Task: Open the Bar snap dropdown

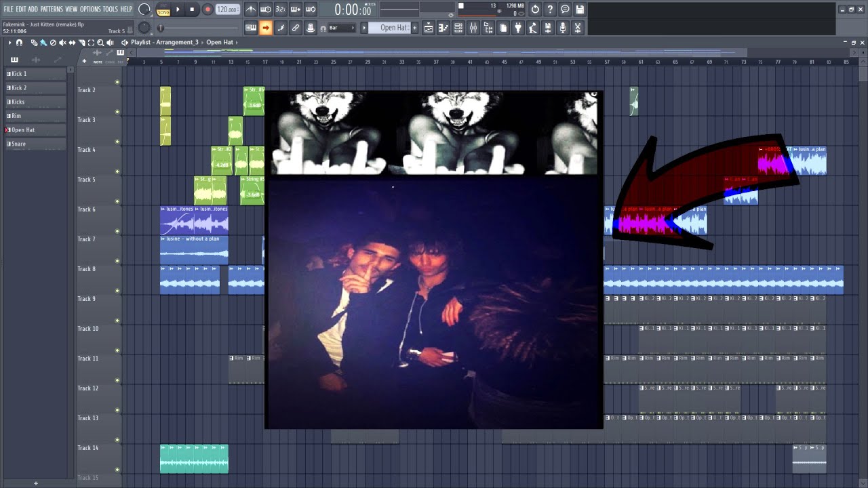Action: (342, 28)
